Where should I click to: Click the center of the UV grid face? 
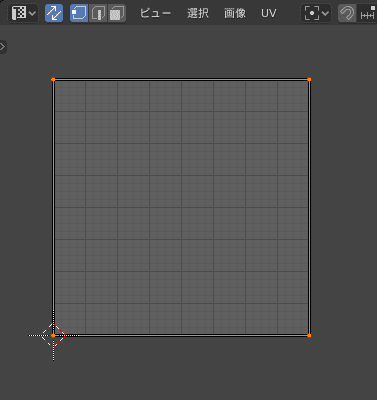pyautogui.click(x=181, y=207)
